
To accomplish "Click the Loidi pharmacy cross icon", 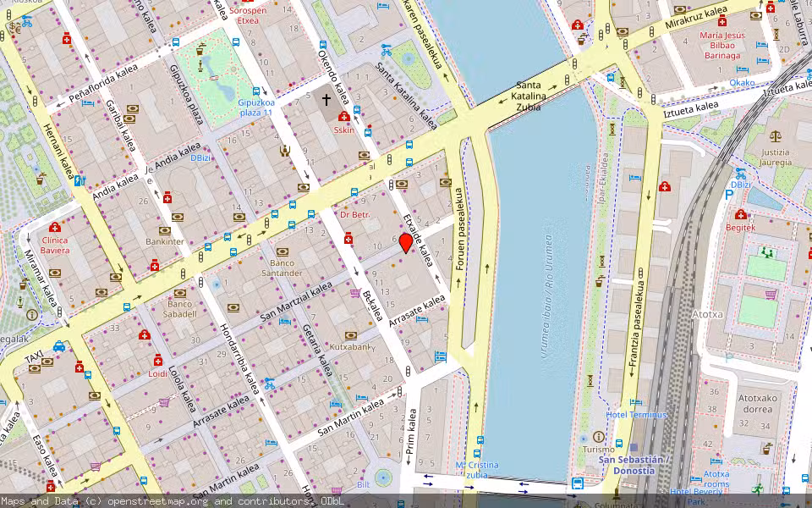I will coord(158,359).
